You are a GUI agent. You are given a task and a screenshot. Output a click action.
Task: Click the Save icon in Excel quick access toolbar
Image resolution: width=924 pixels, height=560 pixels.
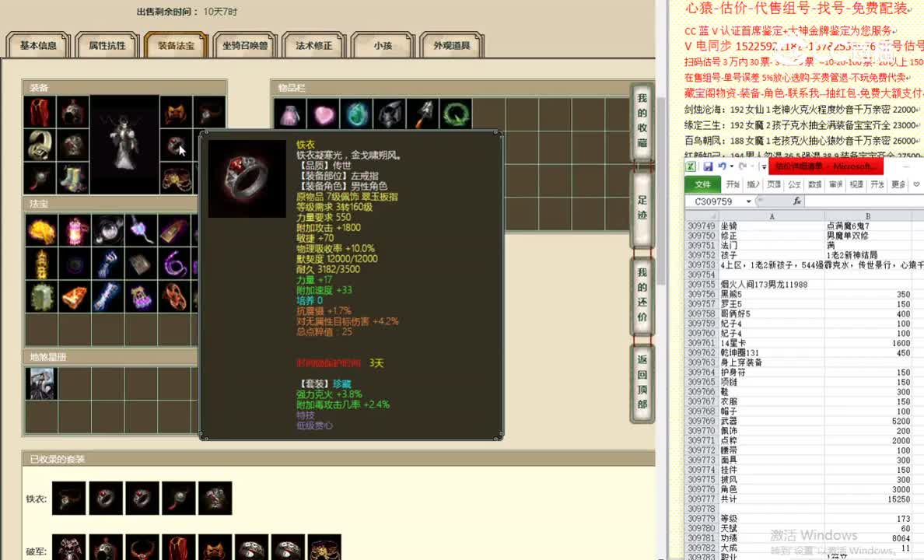[x=709, y=166]
